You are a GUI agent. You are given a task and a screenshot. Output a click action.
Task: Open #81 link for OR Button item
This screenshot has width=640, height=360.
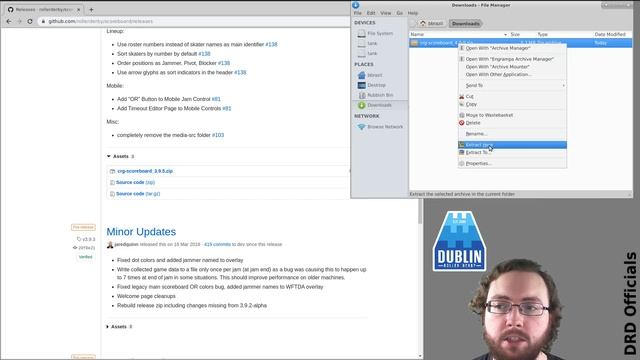[x=216, y=99]
